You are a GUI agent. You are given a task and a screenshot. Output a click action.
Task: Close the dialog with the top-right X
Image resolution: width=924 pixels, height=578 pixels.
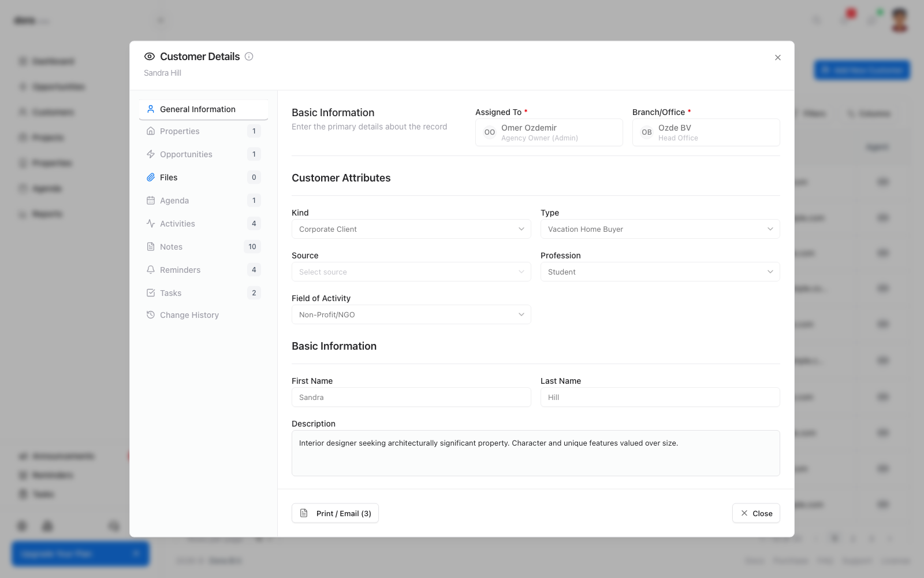pos(778,58)
